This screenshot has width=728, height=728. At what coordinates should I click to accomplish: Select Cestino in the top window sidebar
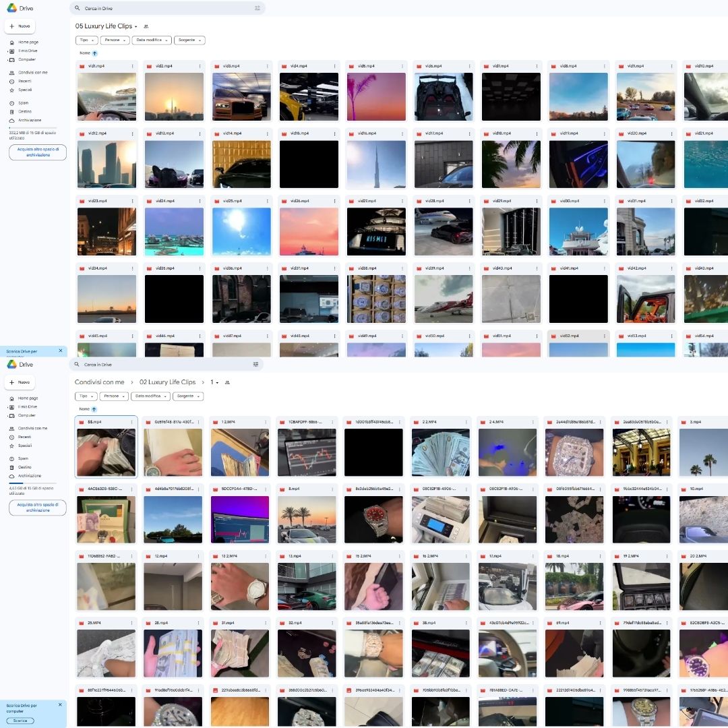(x=25, y=111)
